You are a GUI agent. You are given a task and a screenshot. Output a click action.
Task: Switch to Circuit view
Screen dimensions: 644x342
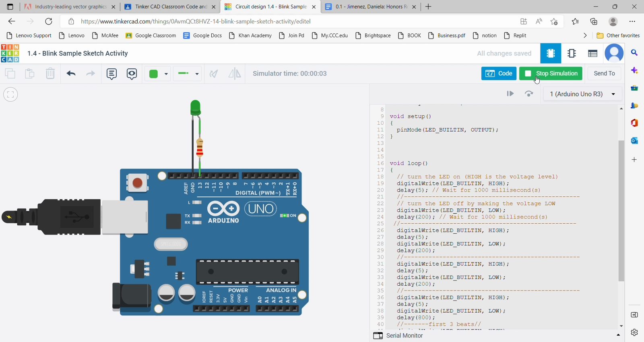coord(551,53)
